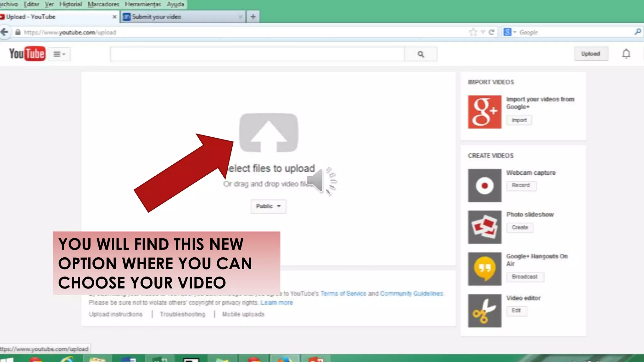Click the Photo slideshow icon
This screenshot has width=644, height=362.
485,227
